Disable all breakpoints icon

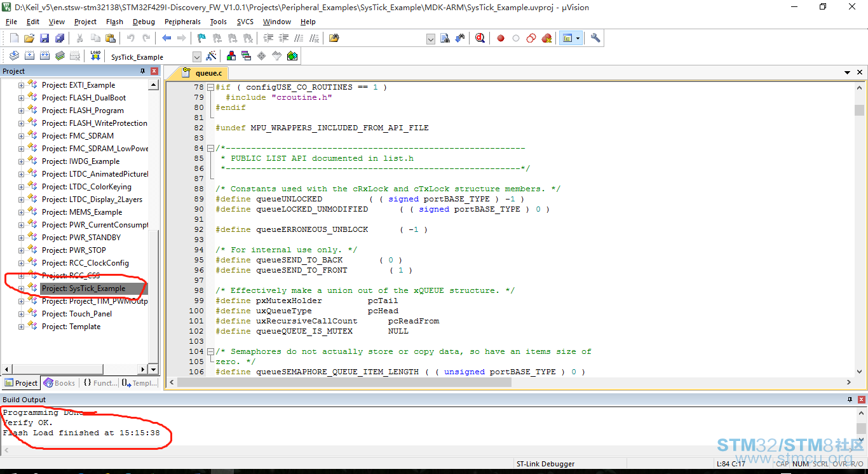[x=531, y=38]
